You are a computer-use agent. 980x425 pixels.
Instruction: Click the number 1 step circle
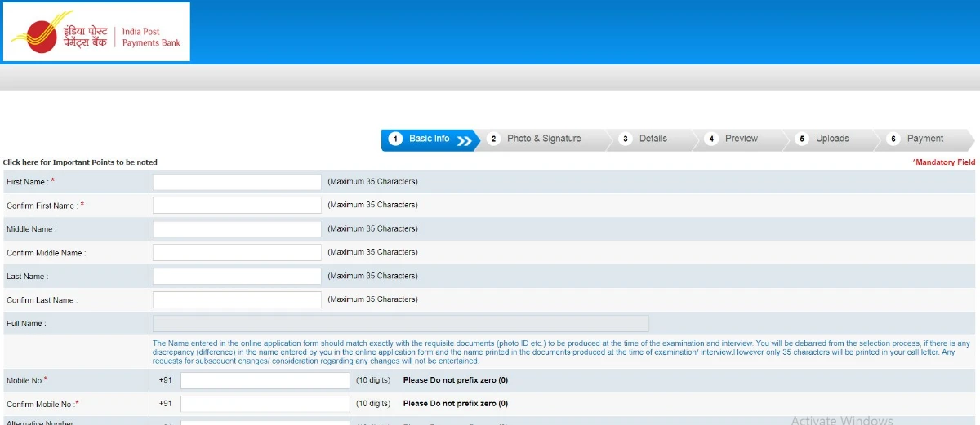pos(395,139)
